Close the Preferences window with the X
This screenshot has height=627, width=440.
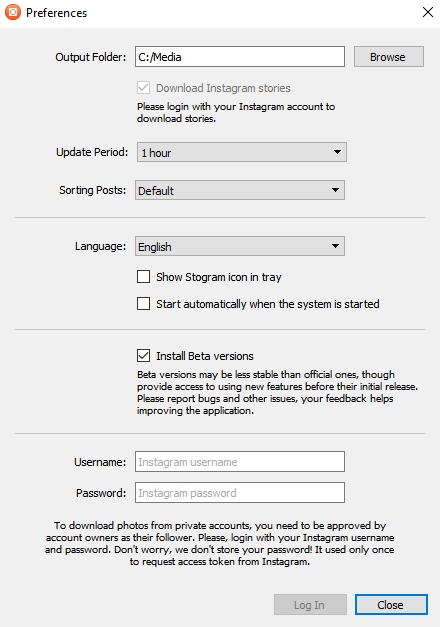428,12
